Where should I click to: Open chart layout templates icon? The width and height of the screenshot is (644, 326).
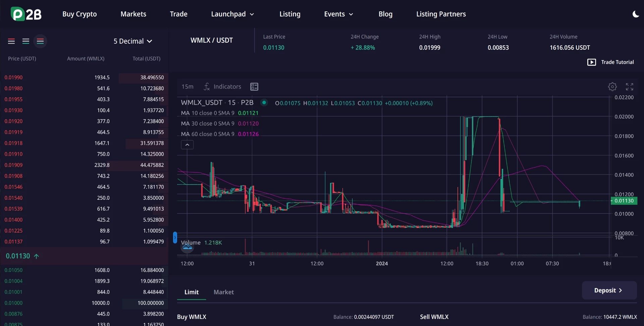click(254, 87)
